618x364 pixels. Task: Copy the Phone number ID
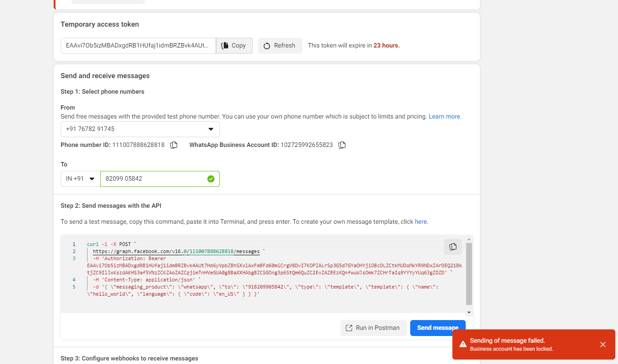click(174, 145)
